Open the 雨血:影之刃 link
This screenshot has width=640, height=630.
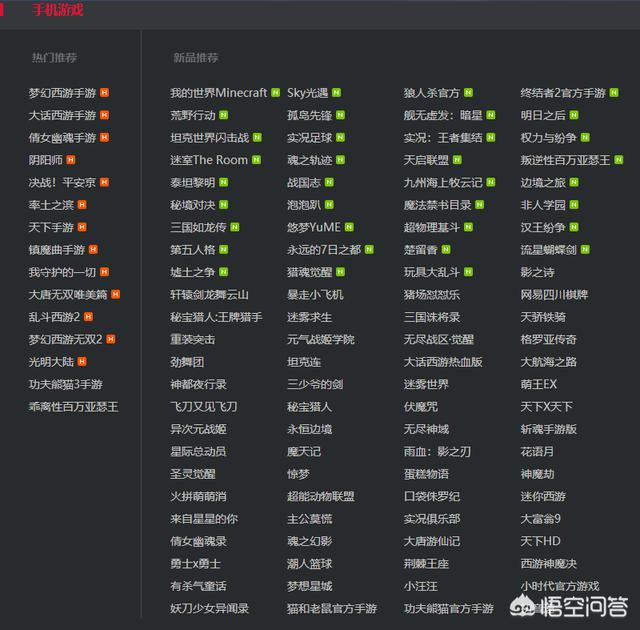437,451
